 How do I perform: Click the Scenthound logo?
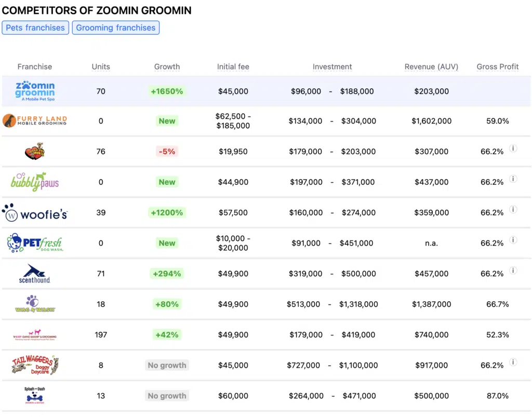34,274
